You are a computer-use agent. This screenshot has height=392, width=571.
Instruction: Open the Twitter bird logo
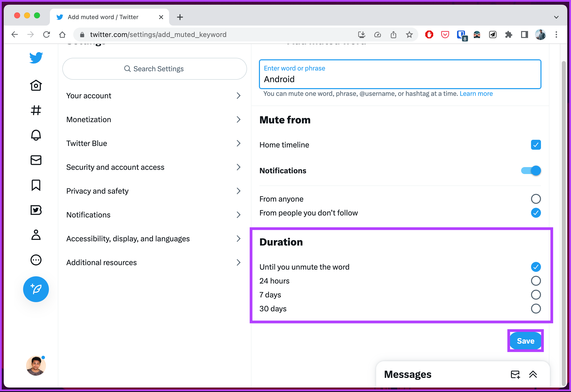36,58
